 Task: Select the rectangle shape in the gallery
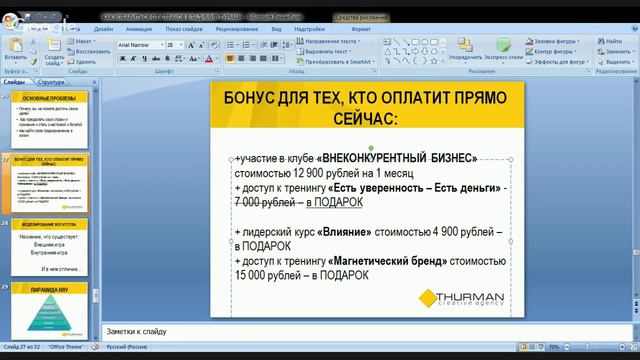pos(416,42)
